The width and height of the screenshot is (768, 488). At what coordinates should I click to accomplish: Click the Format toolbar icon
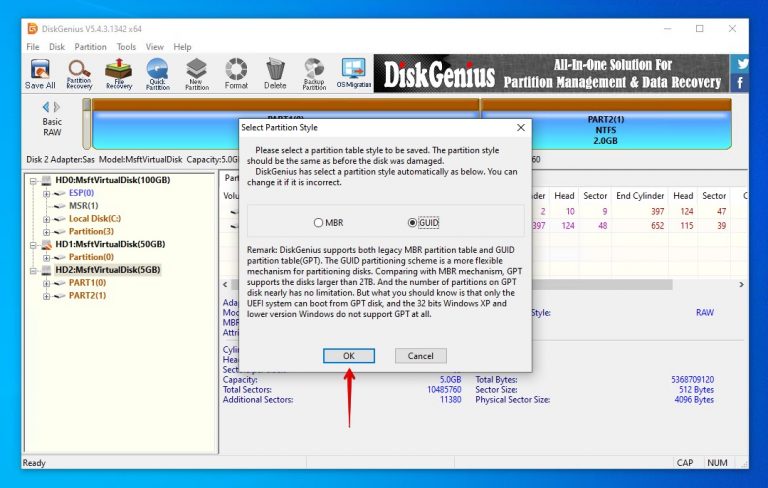coord(236,74)
